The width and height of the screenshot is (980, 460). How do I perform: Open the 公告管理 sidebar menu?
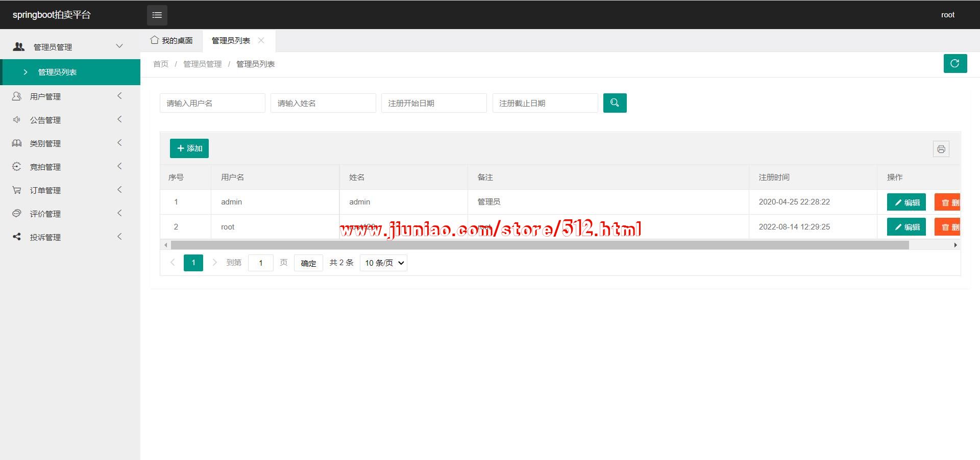click(45, 120)
